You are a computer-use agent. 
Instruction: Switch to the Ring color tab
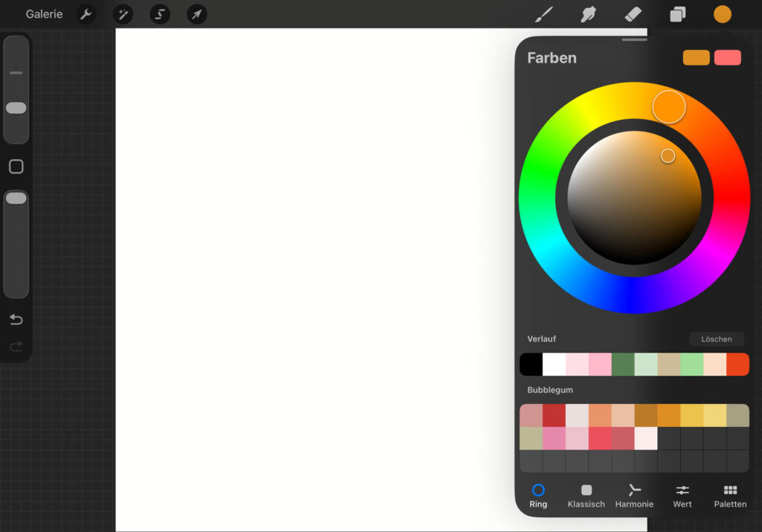pyautogui.click(x=538, y=496)
